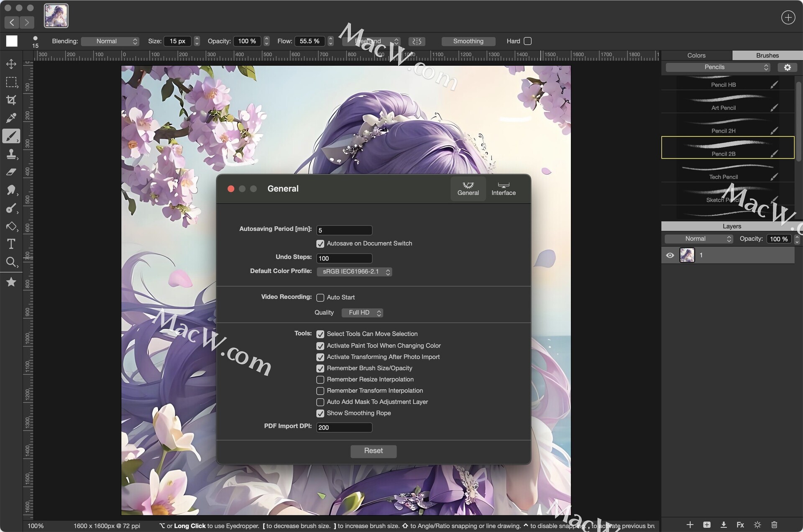The height and width of the screenshot is (532, 803).
Task: Open Default Color Profile dropdown
Action: 354,272
